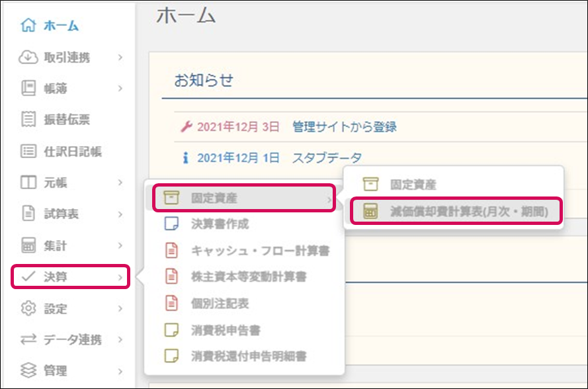Select 減価償却費計算表(月次・期間) menu item
The image size is (588, 389).
[x=456, y=211]
